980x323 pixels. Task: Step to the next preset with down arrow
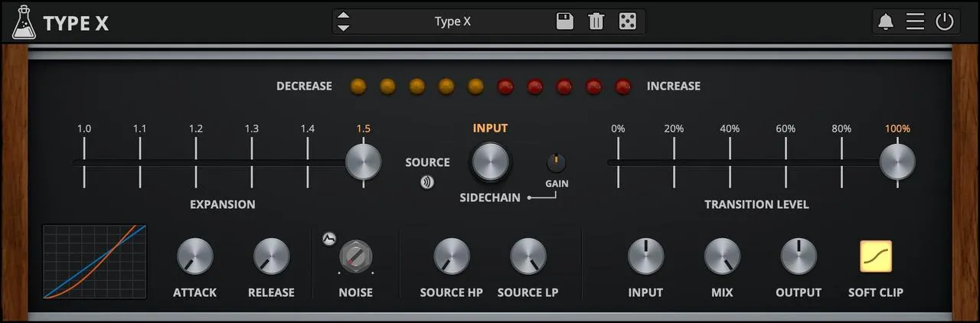click(344, 28)
